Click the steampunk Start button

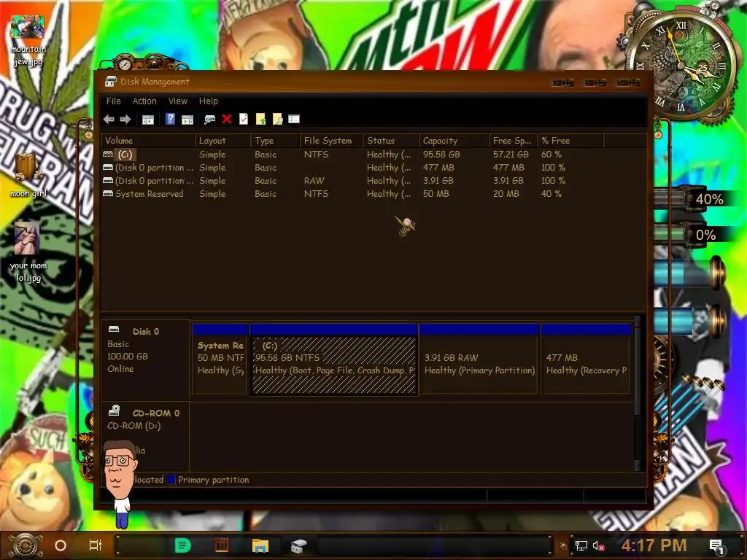[26, 545]
